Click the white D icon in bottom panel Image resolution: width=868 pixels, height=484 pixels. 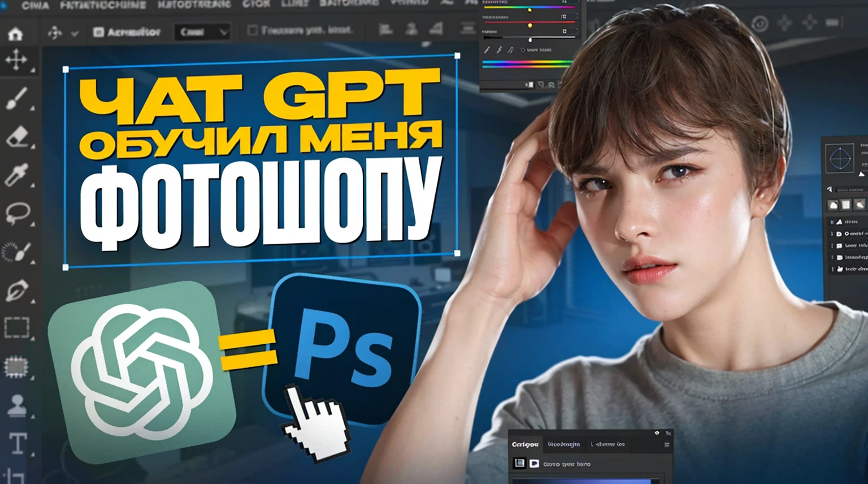click(534, 464)
